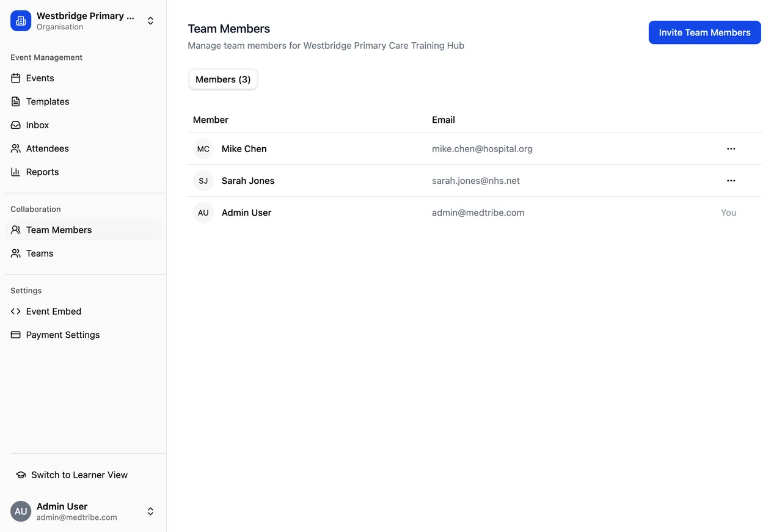The width and height of the screenshot is (782, 532).
Task: Open the actions menu for Mike Chen
Action: tap(731, 148)
